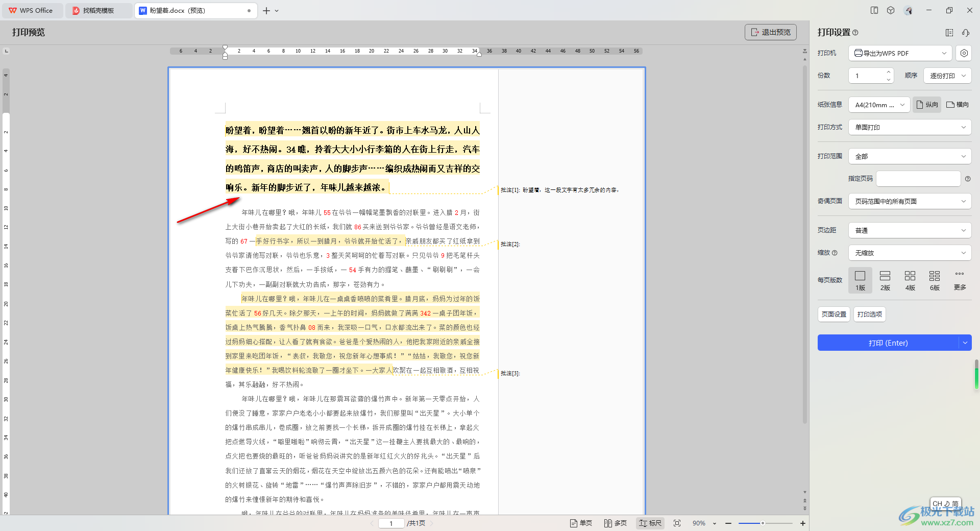Viewport: 980px width, 531px height.
Task: Zoom out with the minus icon
Action: point(728,523)
